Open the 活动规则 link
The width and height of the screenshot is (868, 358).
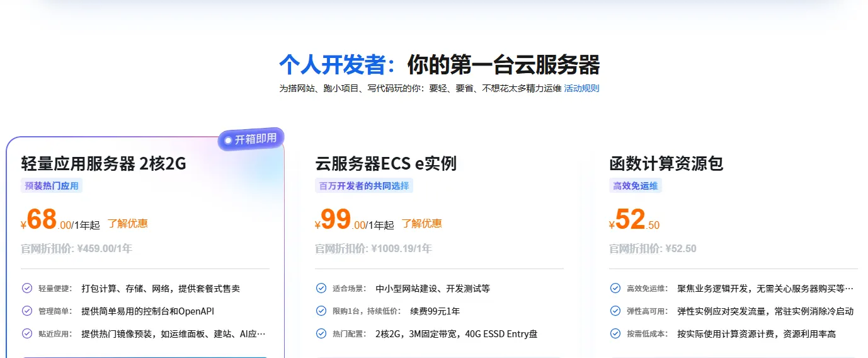[x=581, y=88]
